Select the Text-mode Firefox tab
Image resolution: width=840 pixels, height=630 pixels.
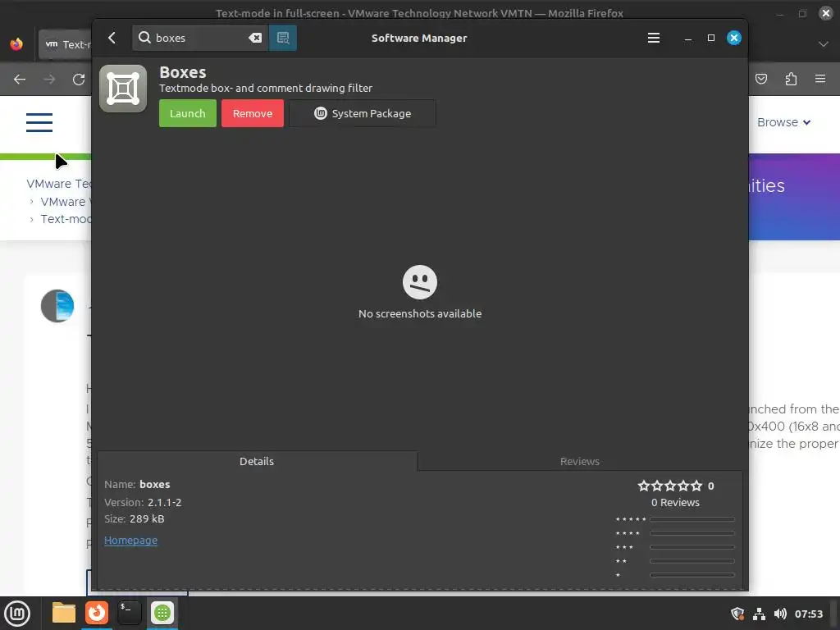tap(66, 44)
